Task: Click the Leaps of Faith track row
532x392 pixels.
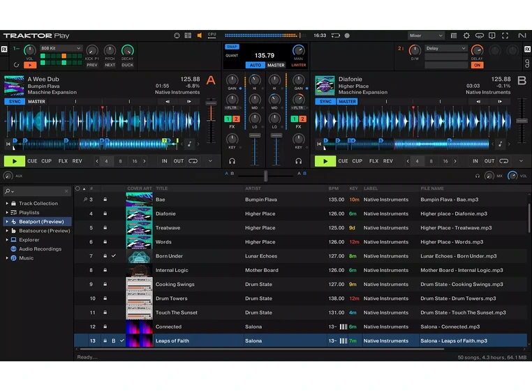Action: click(x=301, y=340)
